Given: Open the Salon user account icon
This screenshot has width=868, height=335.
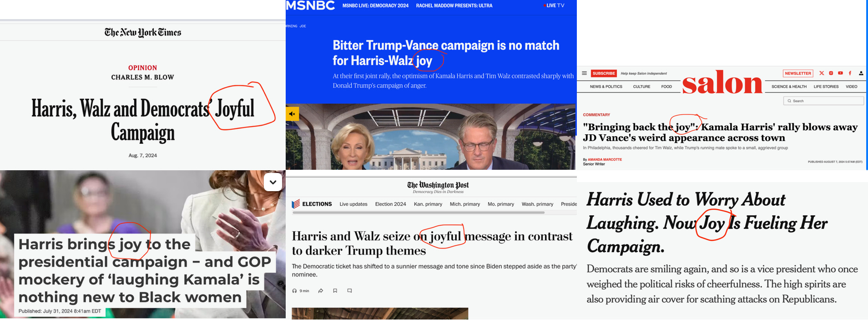Looking at the screenshot, I should point(861,73).
